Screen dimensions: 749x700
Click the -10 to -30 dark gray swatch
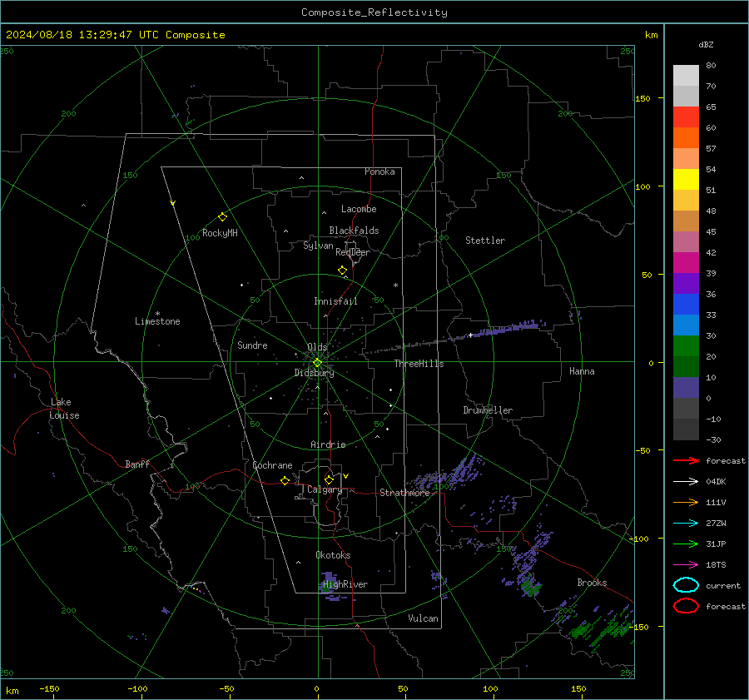[x=686, y=429]
